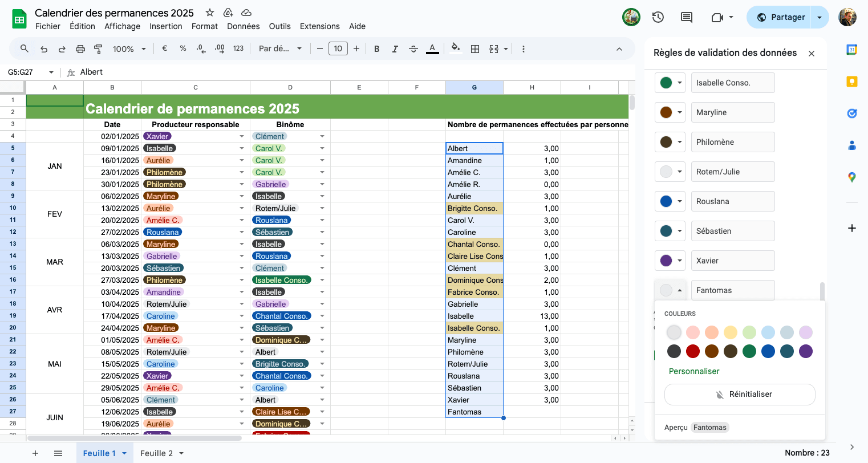Collapse the toolbar with the chevron
The image size is (868, 463).
point(619,49)
